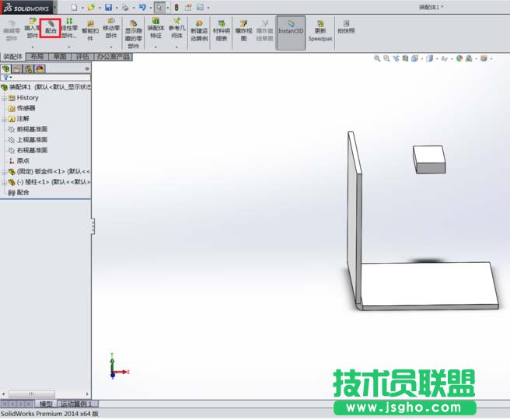Screen dimensions: 510x420
Task: Click the Edit Appearance color ball icon
Action: pyautogui.click(x=459, y=58)
